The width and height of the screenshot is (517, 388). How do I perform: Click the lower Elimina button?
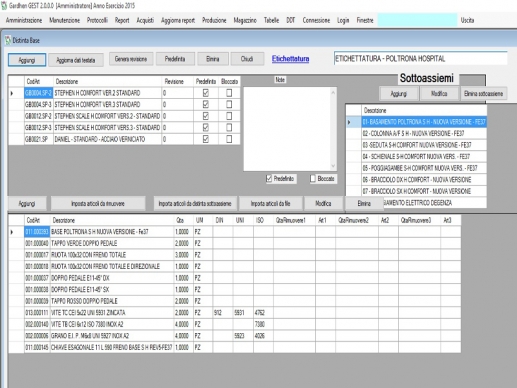364,204
